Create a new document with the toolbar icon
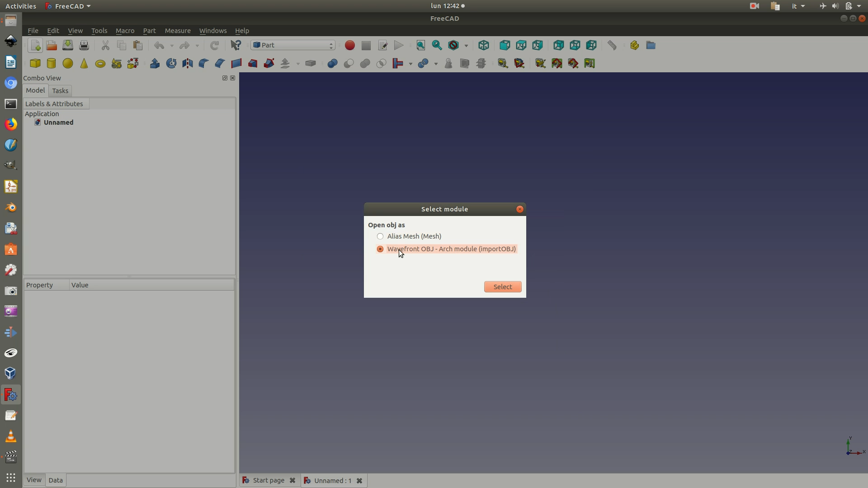868x488 pixels. point(35,45)
